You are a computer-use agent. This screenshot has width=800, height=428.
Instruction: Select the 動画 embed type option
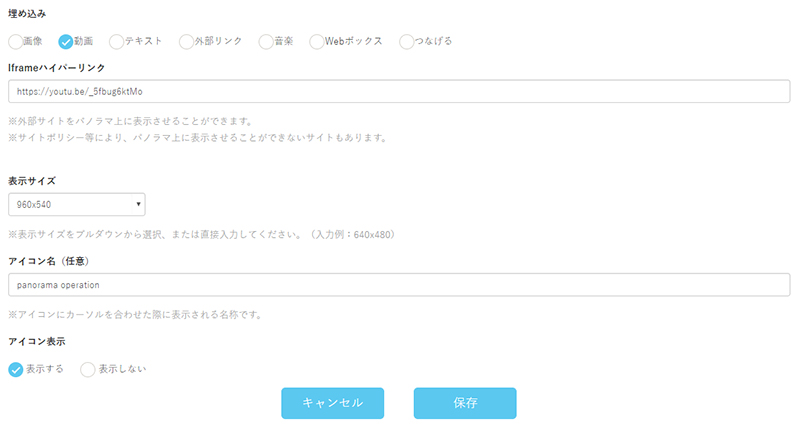tap(66, 42)
